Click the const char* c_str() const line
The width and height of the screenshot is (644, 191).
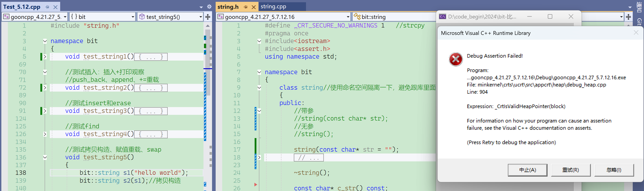(x=341, y=188)
